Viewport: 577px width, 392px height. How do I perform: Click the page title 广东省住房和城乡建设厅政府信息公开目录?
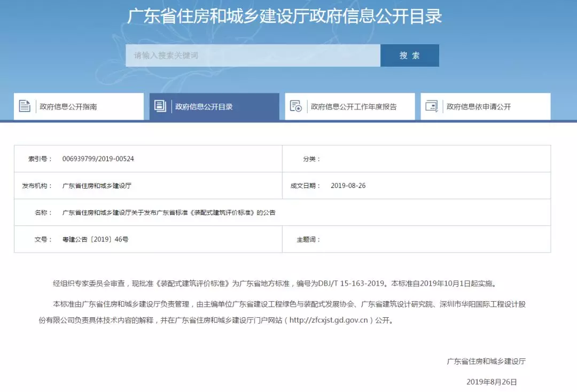pyautogui.click(x=284, y=16)
